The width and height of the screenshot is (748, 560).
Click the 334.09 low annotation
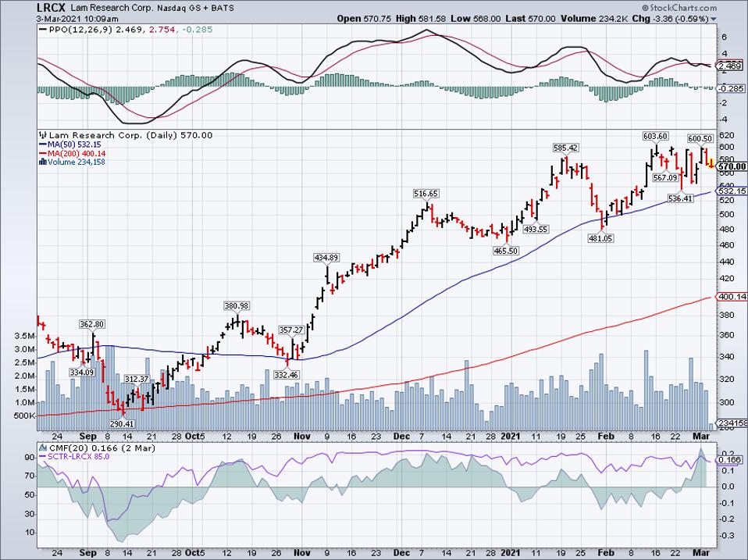click(x=81, y=372)
